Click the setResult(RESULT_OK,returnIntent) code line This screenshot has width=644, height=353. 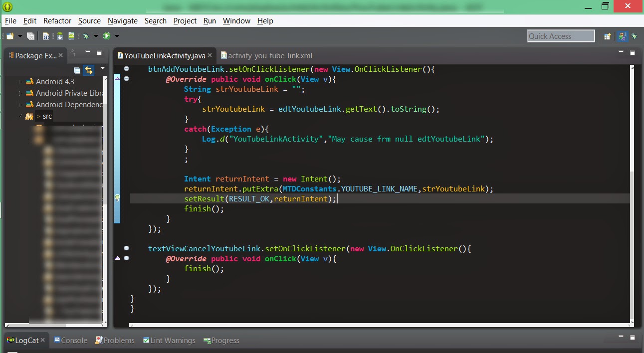(260, 198)
